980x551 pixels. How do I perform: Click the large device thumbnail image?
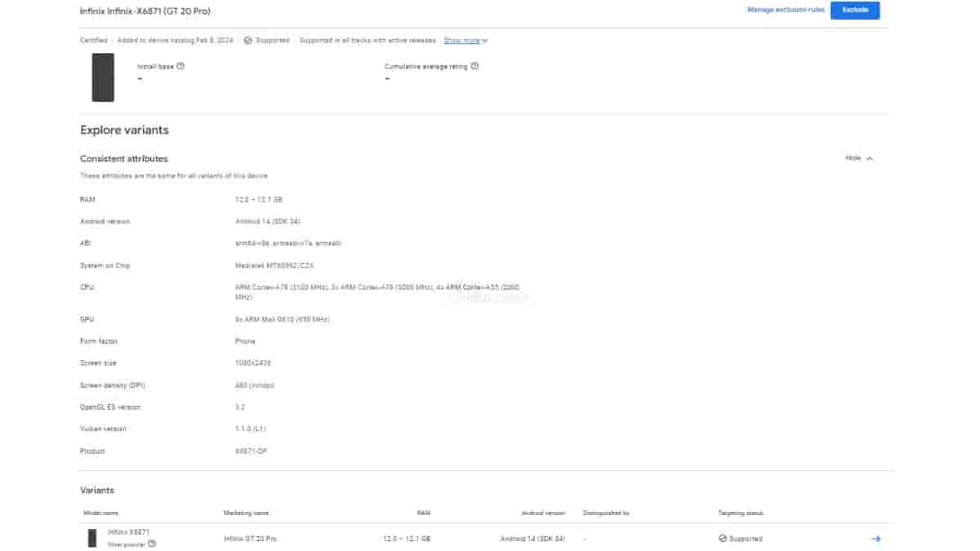click(103, 78)
